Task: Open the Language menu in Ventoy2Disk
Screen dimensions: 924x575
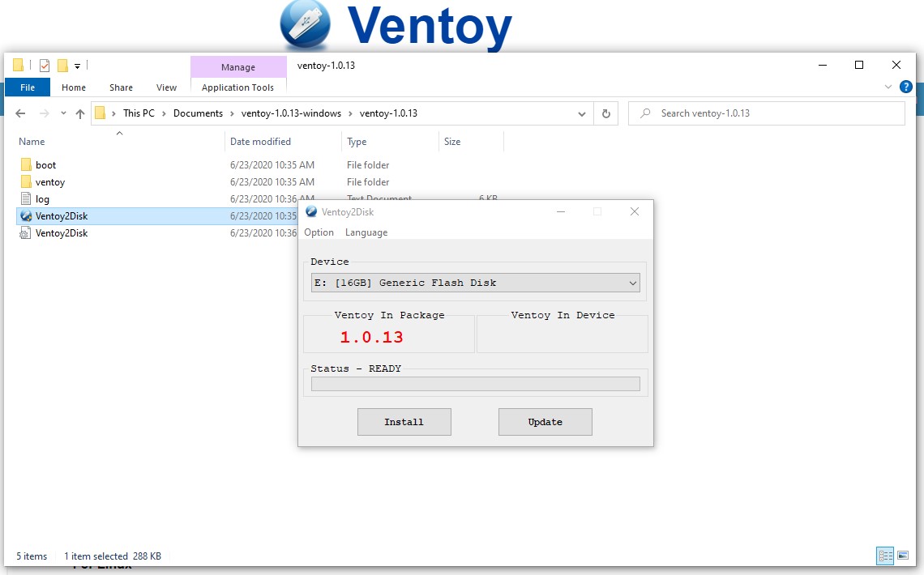Action: [x=366, y=232]
